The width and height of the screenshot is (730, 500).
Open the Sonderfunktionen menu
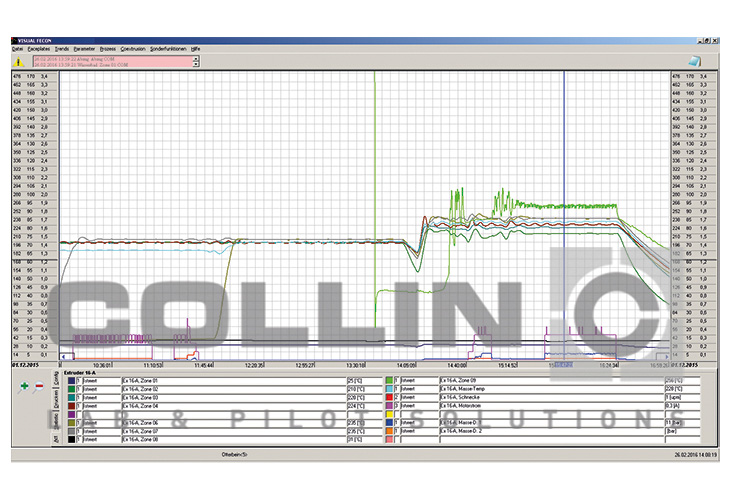click(x=168, y=49)
